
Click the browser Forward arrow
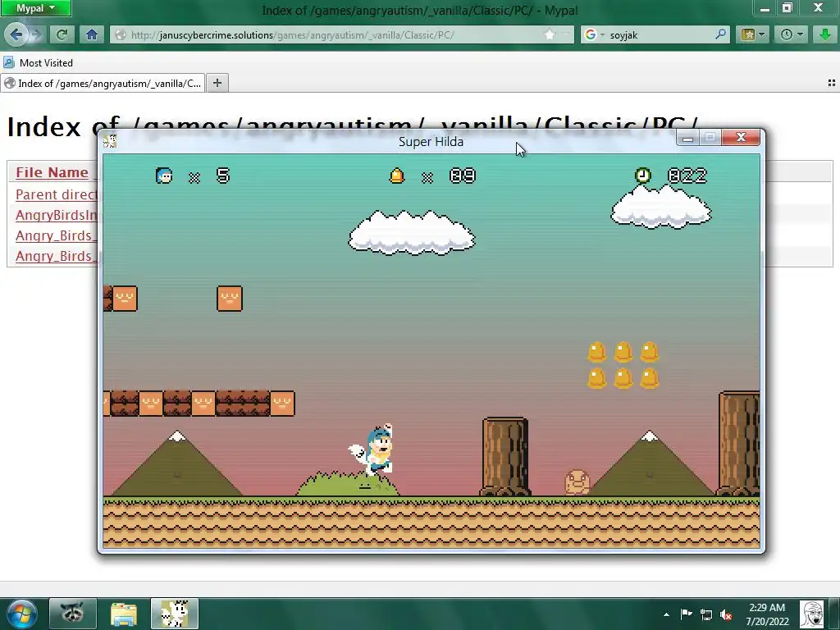tap(36, 34)
